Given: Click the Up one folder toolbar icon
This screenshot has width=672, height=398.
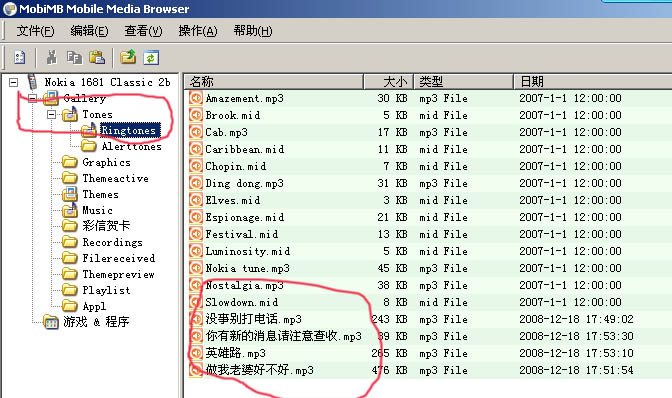Looking at the screenshot, I should [128, 57].
